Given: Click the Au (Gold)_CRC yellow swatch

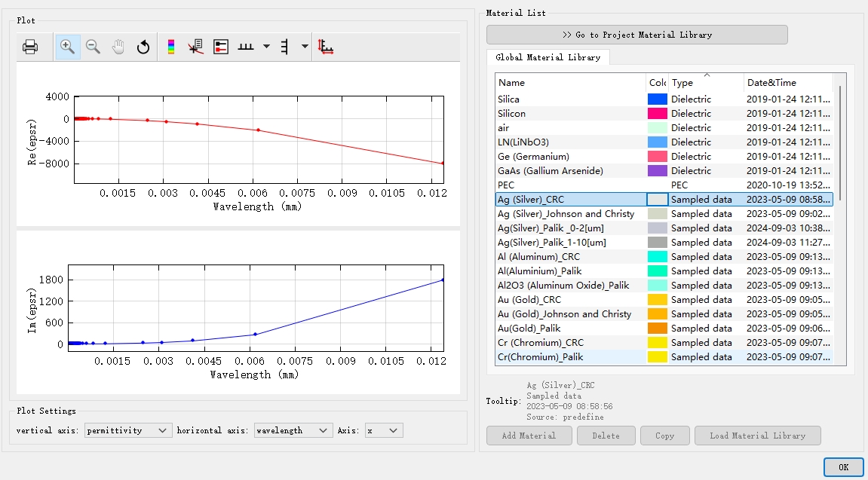Looking at the screenshot, I should 658,300.
